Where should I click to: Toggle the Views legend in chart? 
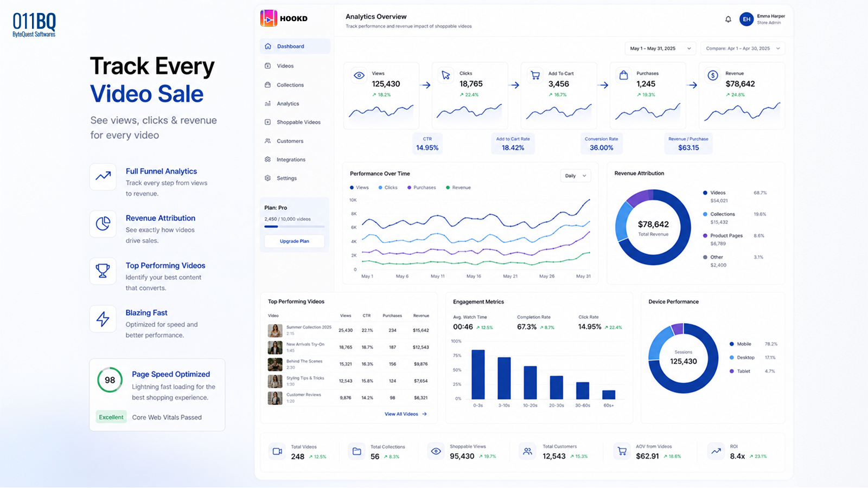click(x=359, y=188)
